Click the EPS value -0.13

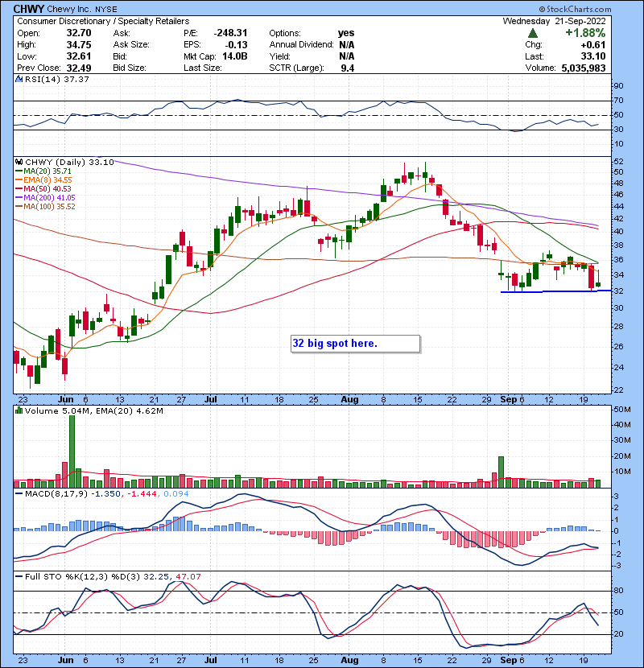click(237, 45)
